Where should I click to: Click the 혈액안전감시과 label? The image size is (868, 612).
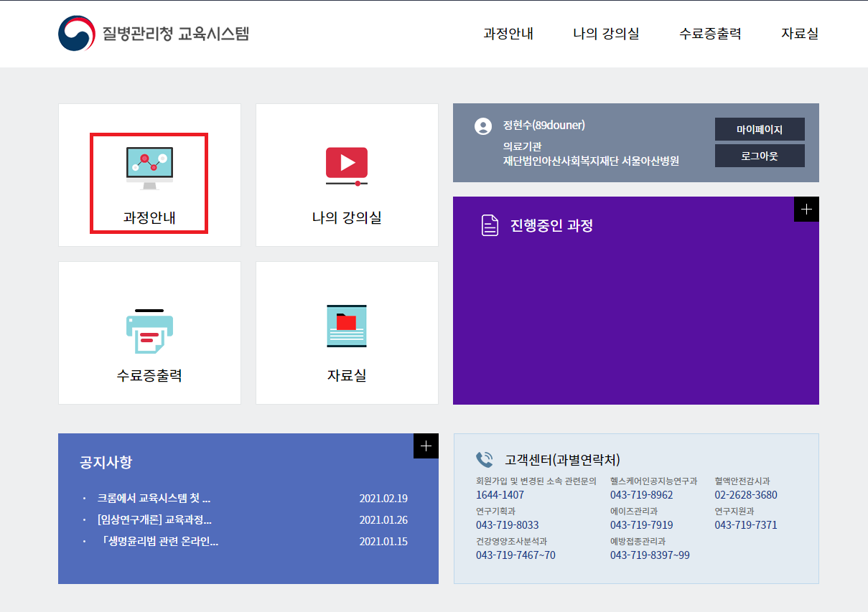[x=742, y=481]
